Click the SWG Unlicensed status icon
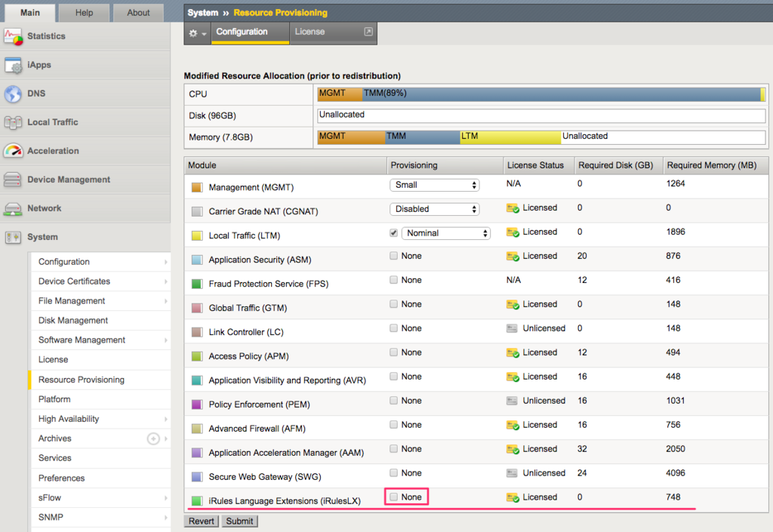Image resolution: width=773 pixels, height=532 pixels. pyautogui.click(x=513, y=473)
